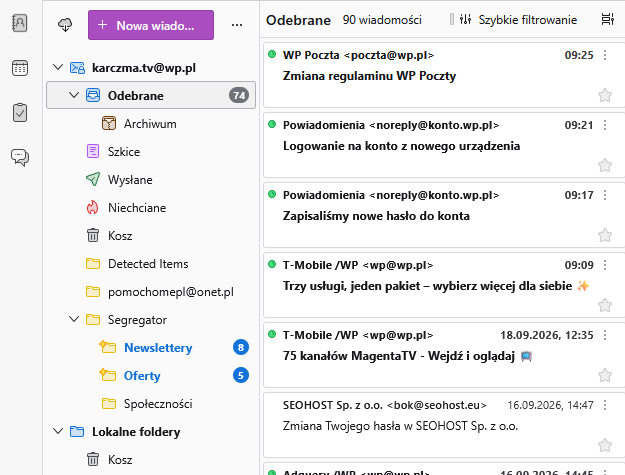
Task: Star the SEOHOST hasła message
Action: point(605,445)
